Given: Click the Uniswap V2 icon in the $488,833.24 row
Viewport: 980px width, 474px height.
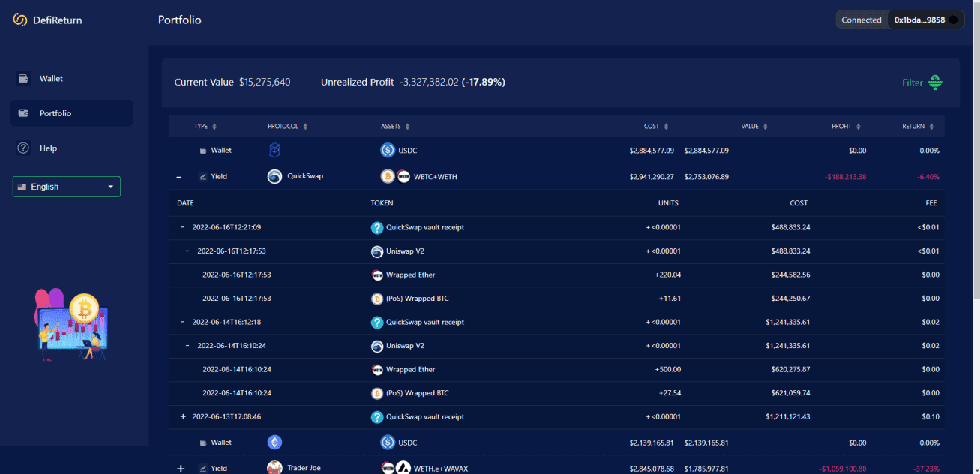Looking at the screenshot, I should click(377, 251).
